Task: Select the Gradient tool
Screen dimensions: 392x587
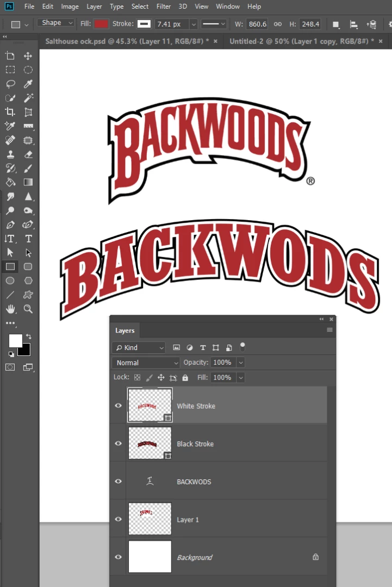Action: tap(28, 182)
